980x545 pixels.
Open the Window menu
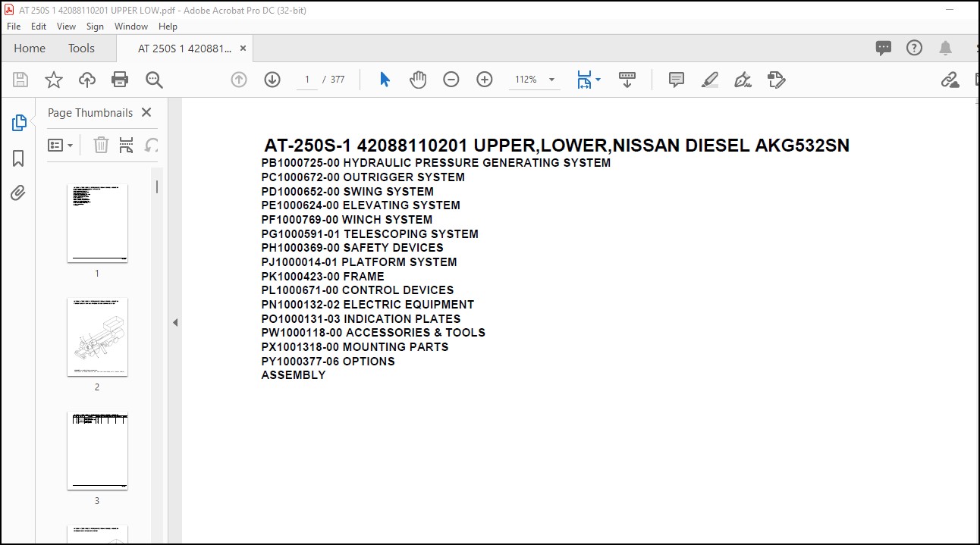pos(131,27)
